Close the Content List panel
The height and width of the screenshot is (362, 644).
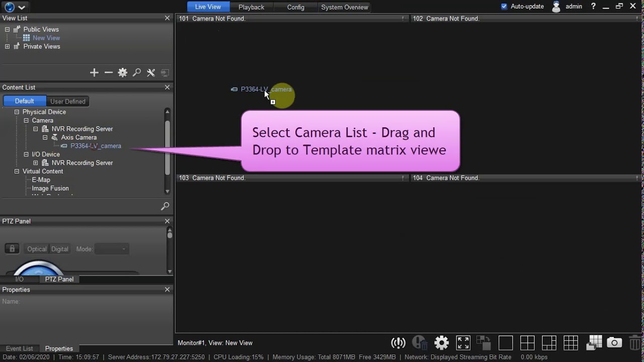point(167,87)
